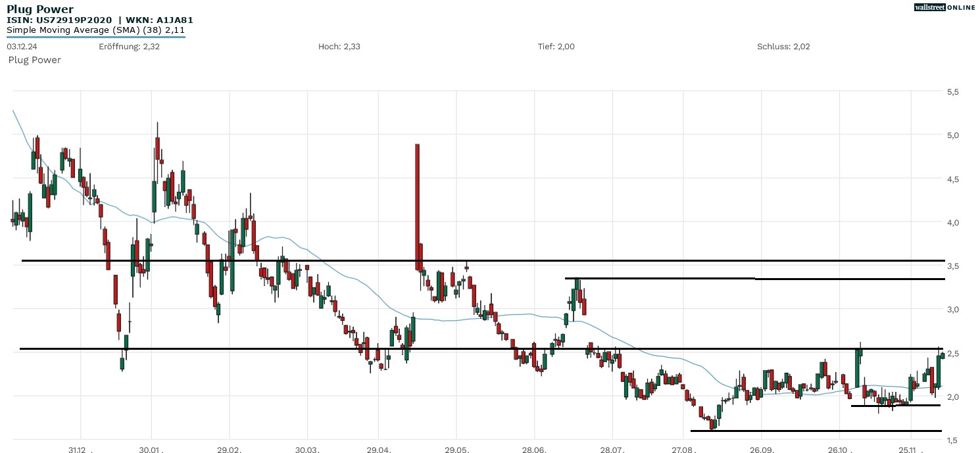Viewport: 980px width, 453px height.
Task: Click the short resistance line starting at 28.06. peak
Action: click(x=658, y=278)
